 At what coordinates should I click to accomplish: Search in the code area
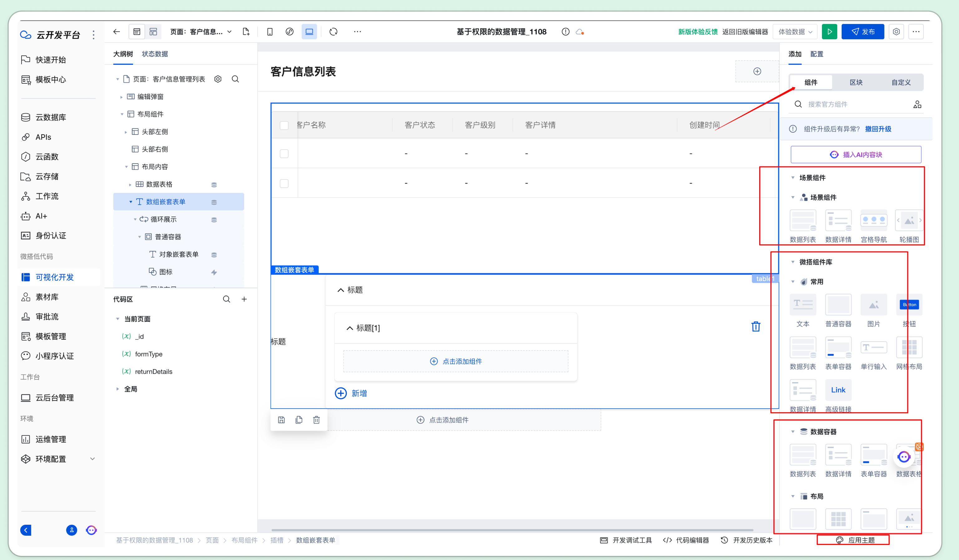(226, 299)
